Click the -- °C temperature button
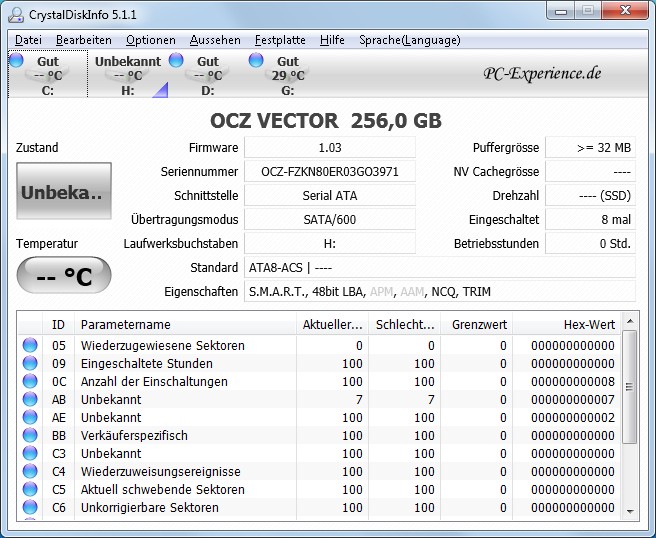Viewport: 656px width, 538px height. pos(64,275)
